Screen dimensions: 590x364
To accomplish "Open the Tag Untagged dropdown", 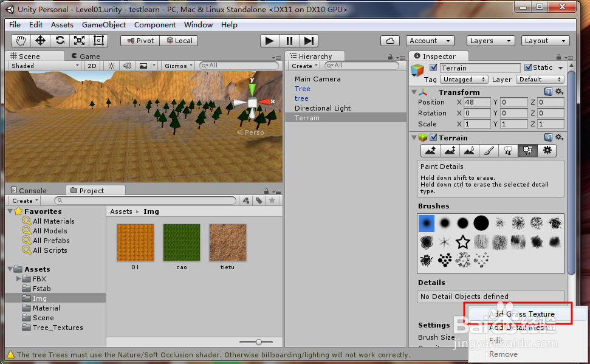I will [x=464, y=80].
